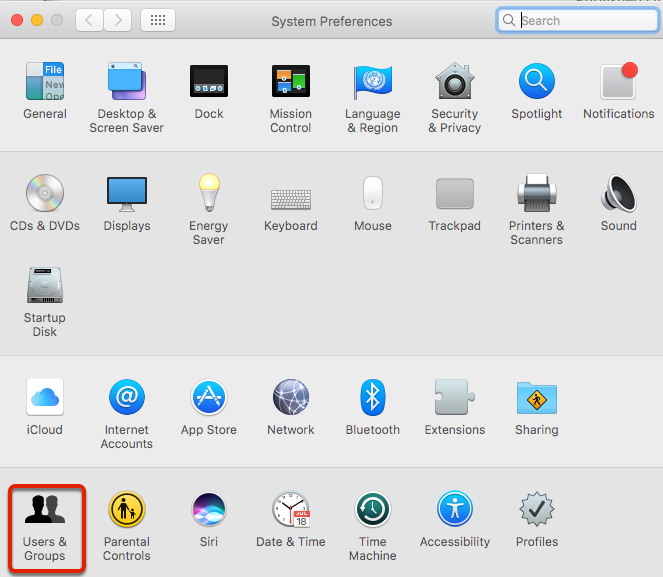Click the magnifier icon in search box
663x577 pixels.
pyautogui.click(x=509, y=20)
